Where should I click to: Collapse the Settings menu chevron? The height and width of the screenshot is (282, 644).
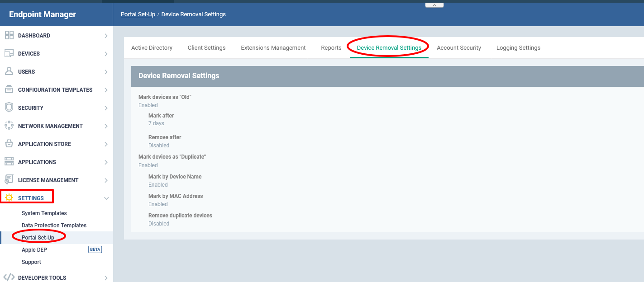click(x=106, y=198)
